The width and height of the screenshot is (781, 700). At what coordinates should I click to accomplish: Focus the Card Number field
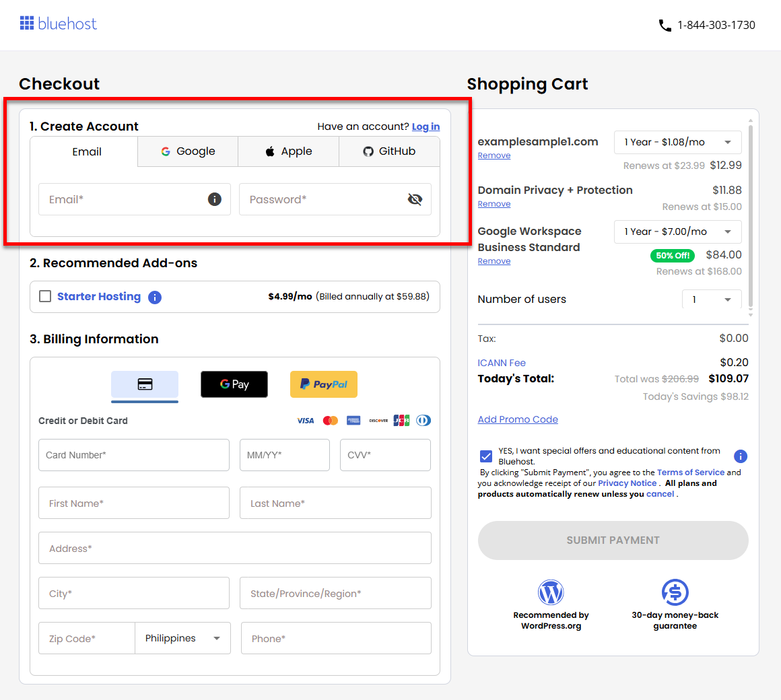pyautogui.click(x=134, y=455)
